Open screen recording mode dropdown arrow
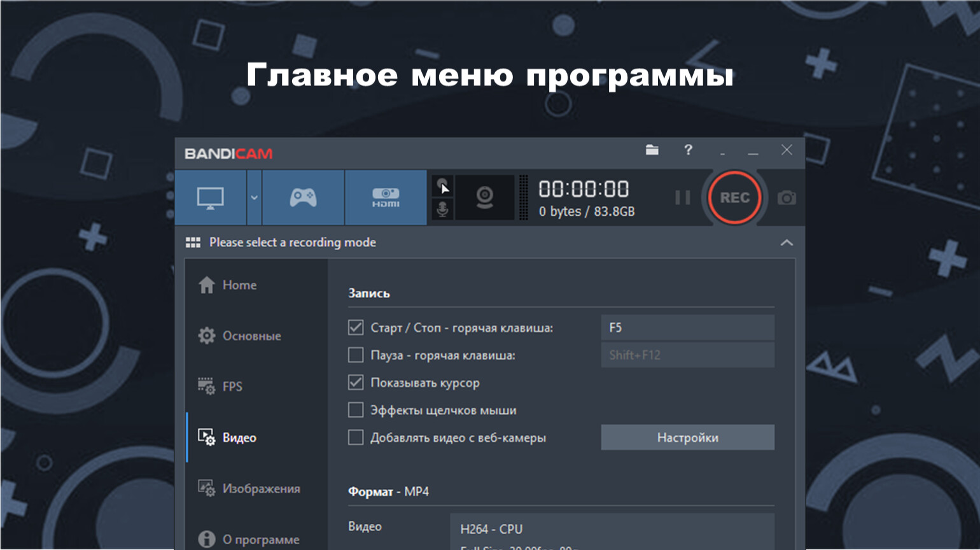The height and width of the screenshot is (550, 980). 254,197
